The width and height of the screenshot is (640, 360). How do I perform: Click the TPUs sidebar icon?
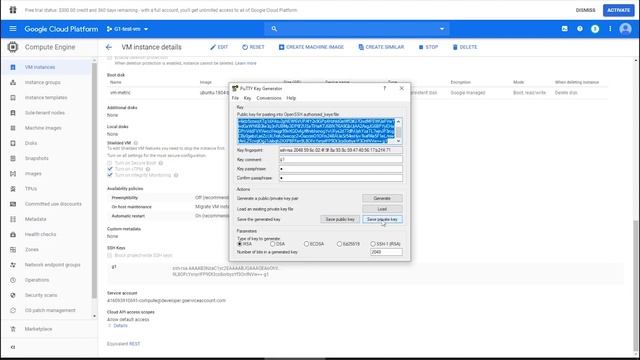click(x=13, y=189)
